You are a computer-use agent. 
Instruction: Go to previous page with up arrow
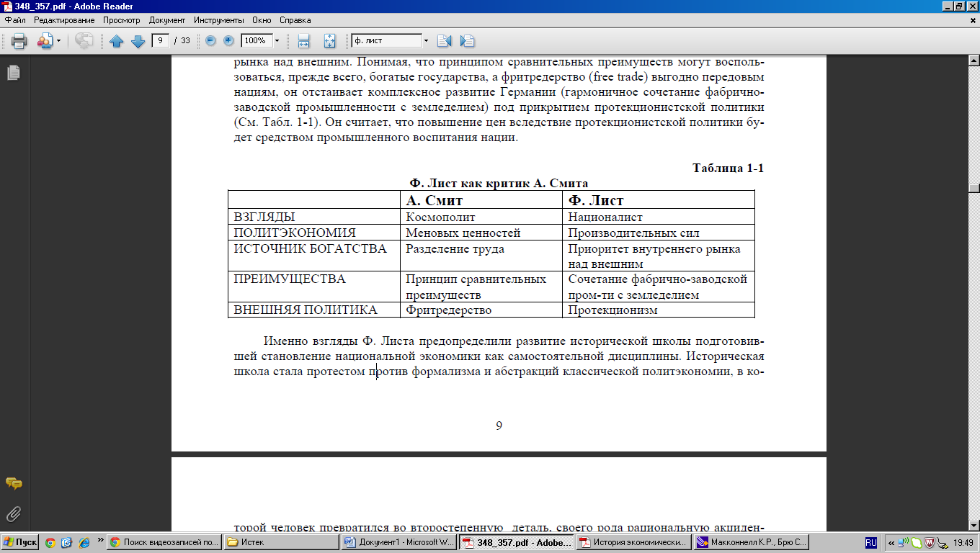pos(117,41)
